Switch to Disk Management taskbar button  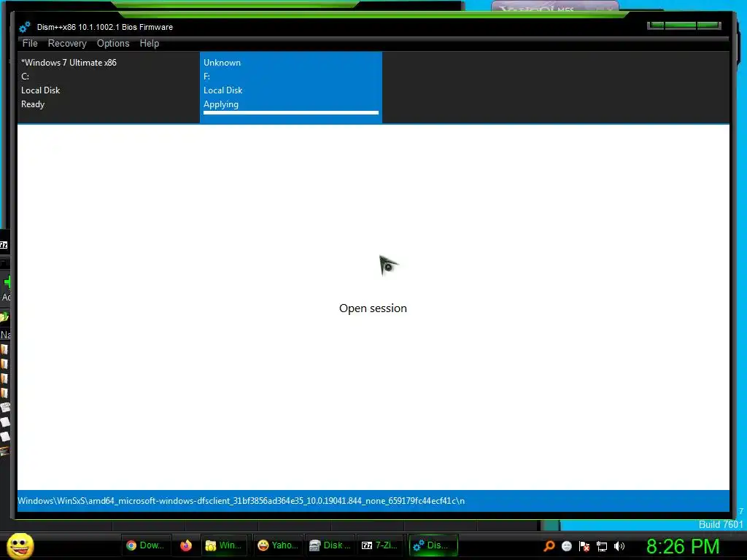tap(330, 545)
